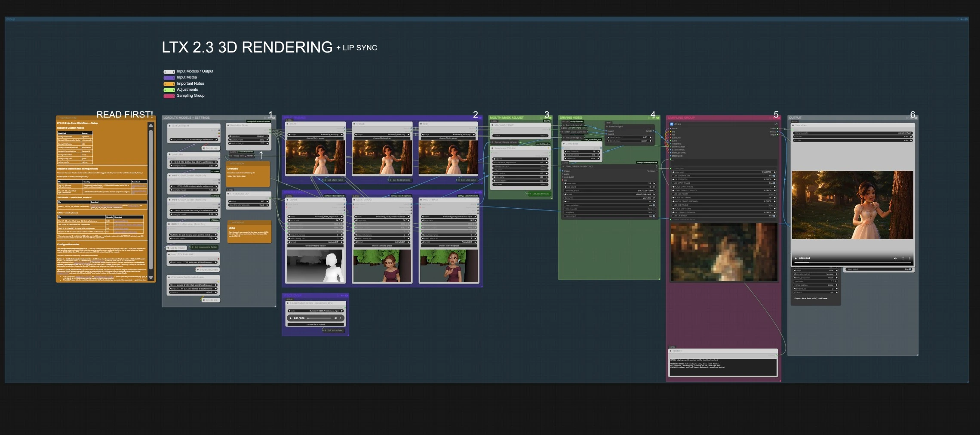Toggle the eye icon on MOUTH MASK ADJUST group
This screenshot has width=980, height=435.
(550, 118)
